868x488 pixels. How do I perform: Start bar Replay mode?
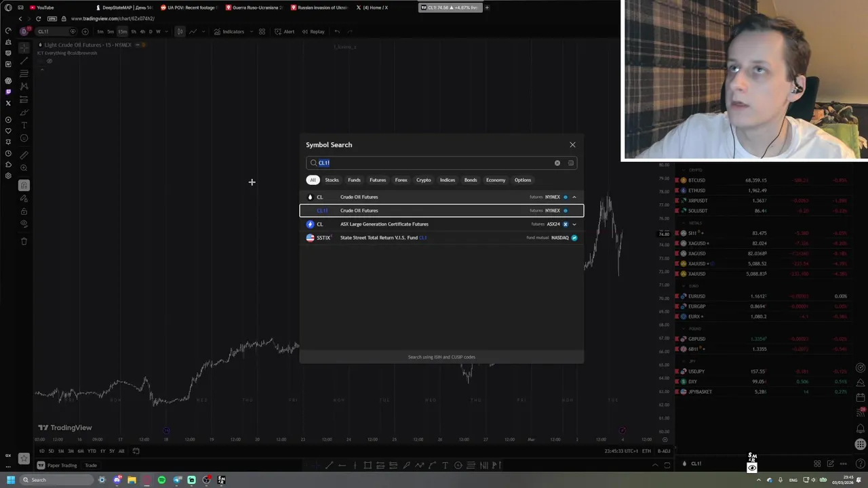pos(313,31)
